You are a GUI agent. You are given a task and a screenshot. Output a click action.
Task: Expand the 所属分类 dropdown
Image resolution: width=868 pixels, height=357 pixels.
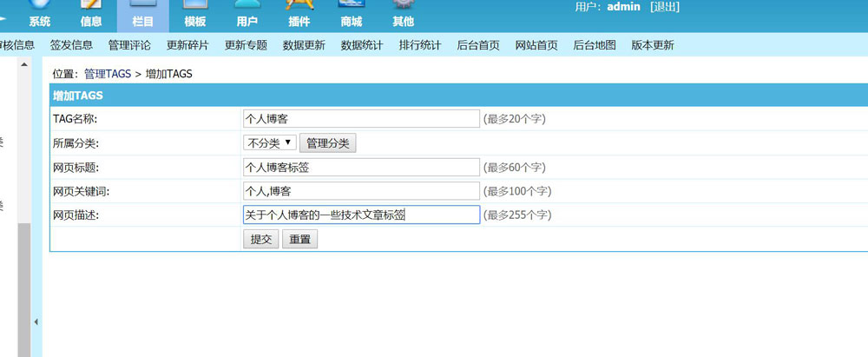click(269, 142)
